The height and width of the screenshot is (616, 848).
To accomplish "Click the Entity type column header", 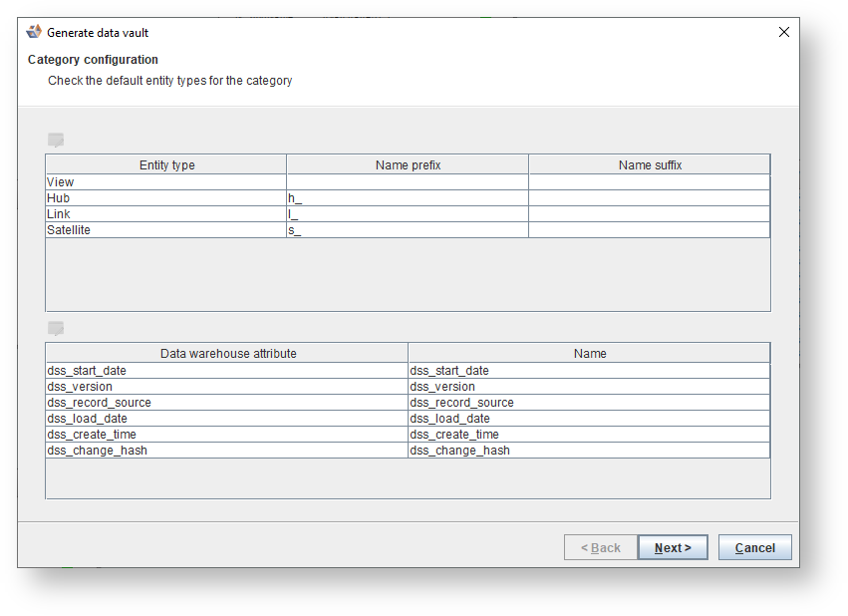I will (166, 164).
